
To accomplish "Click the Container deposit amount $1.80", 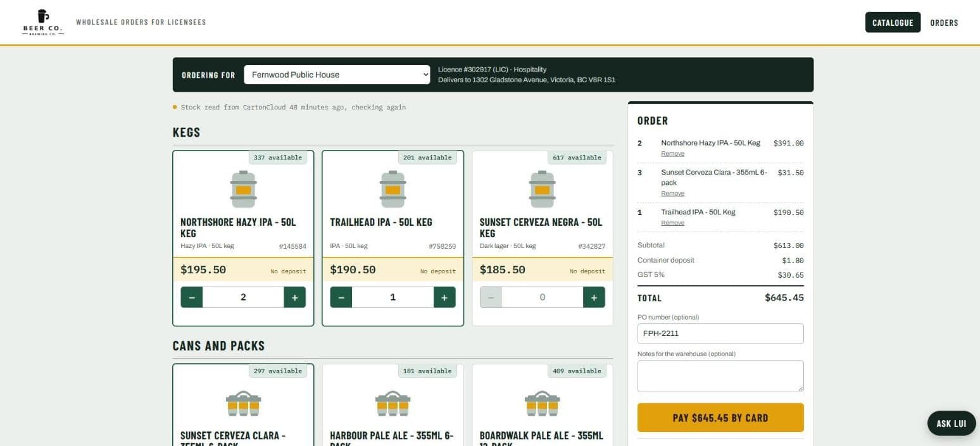I will 793,261.
